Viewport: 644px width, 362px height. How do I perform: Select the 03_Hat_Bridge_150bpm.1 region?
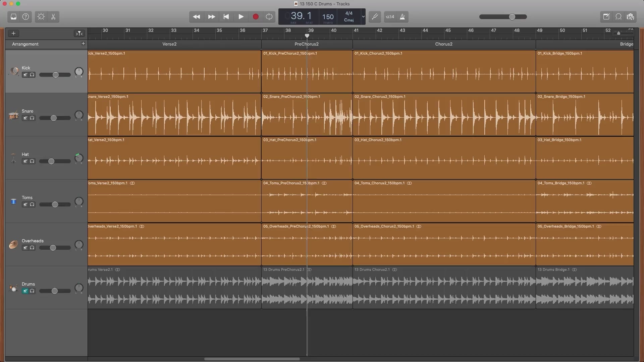tap(585, 158)
